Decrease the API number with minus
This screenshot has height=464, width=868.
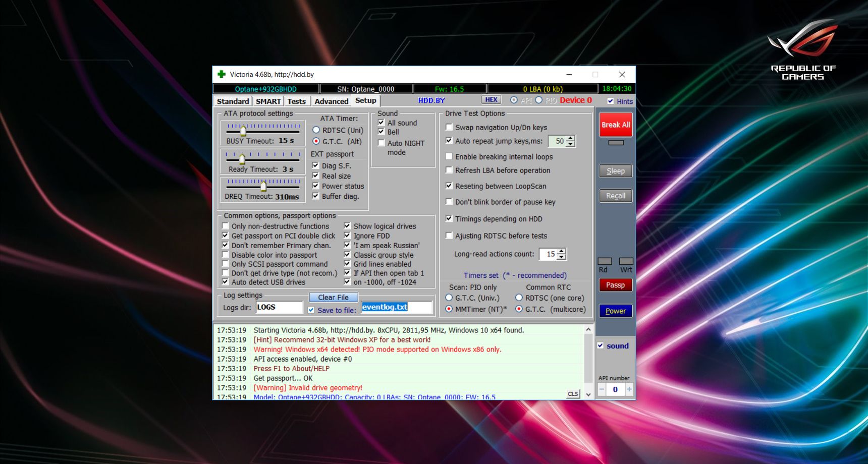tap(602, 389)
